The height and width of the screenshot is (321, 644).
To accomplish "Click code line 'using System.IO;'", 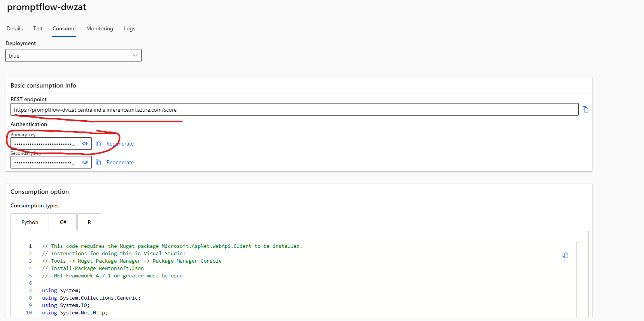I will click(66, 305).
